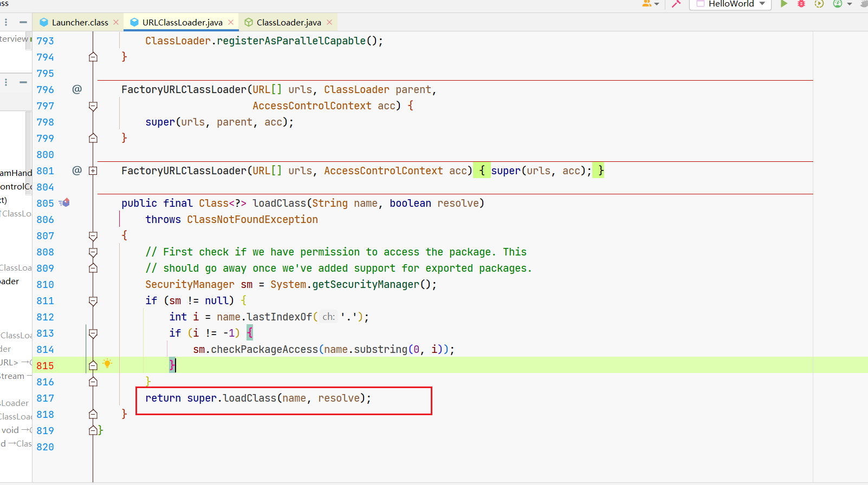
Task: Click getSecurityManager on line 810
Action: point(366,284)
